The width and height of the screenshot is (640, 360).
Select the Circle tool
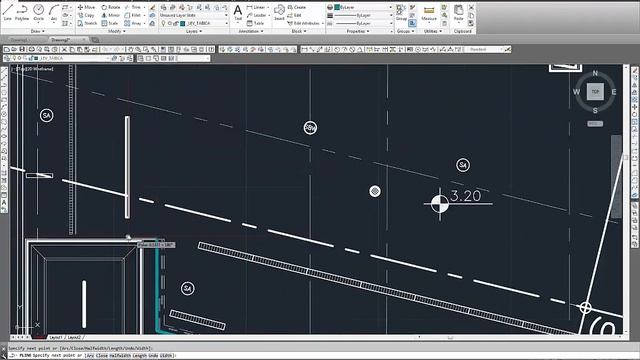coord(38,12)
